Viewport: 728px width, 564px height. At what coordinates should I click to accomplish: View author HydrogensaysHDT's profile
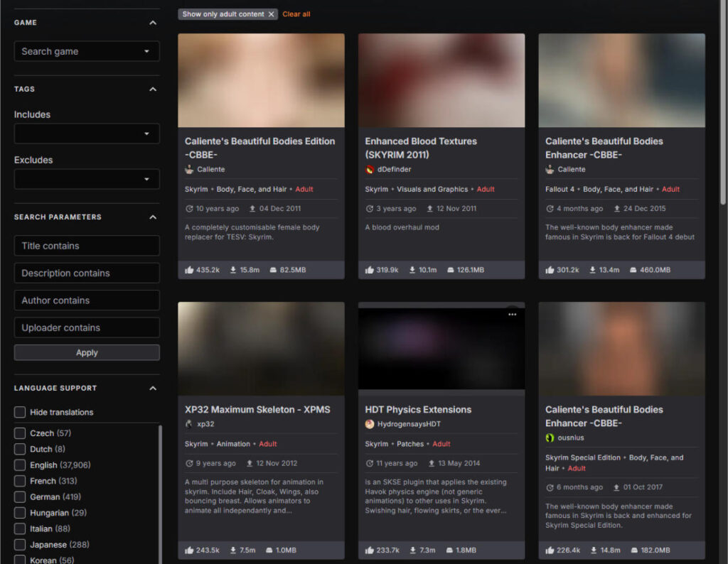point(409,424)
